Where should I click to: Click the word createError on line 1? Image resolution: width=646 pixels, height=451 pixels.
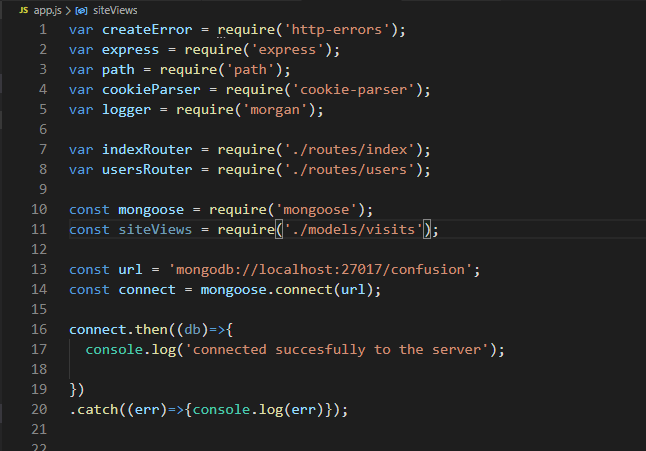tap(147, 30)
